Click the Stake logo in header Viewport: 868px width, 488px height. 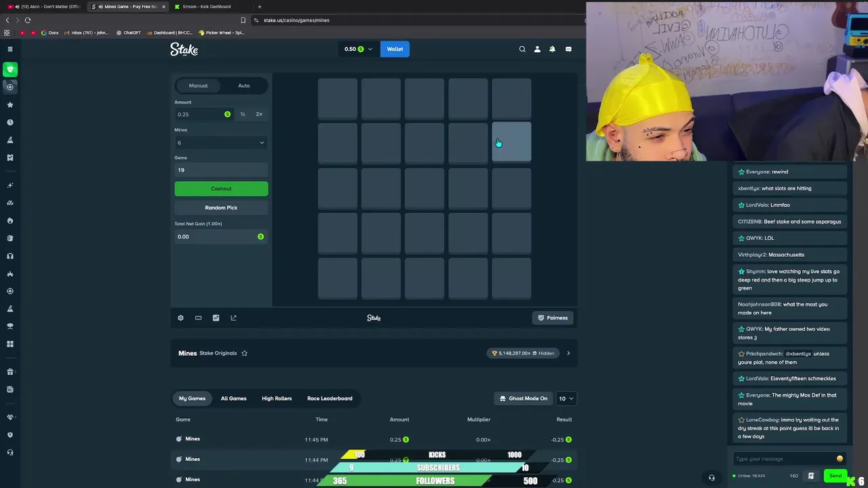[184, 49]
